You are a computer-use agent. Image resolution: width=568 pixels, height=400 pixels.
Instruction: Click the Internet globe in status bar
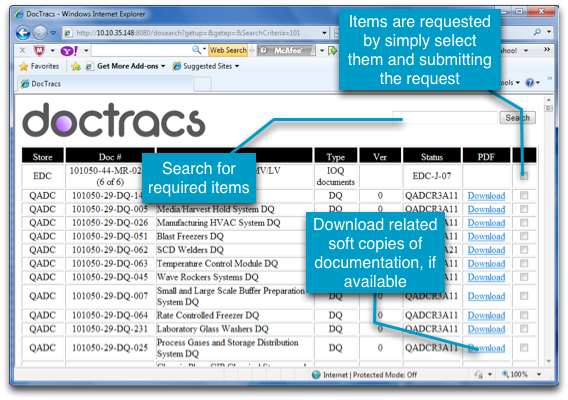(x=316, y=375)
